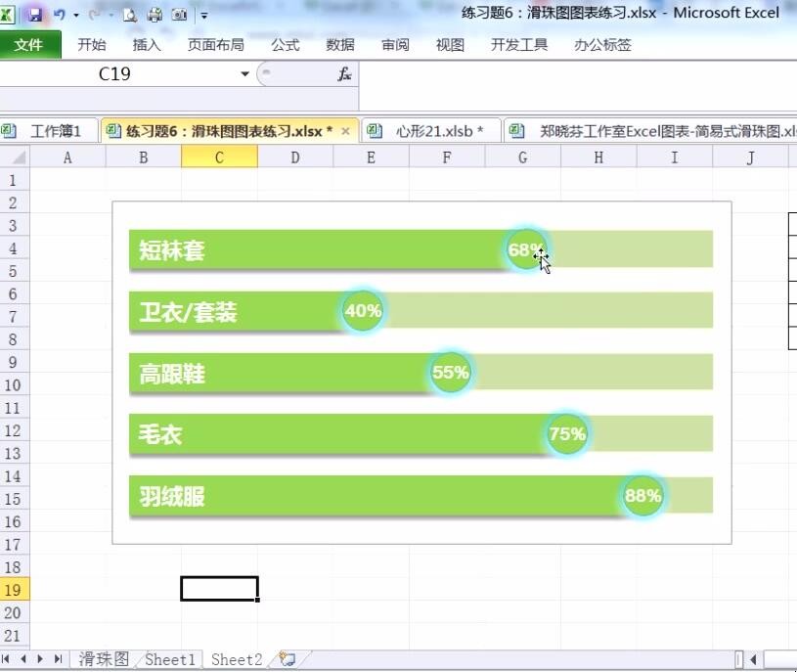797x672 pixels.
Task: Click the Redo icon
Action: tap(94, 14)
